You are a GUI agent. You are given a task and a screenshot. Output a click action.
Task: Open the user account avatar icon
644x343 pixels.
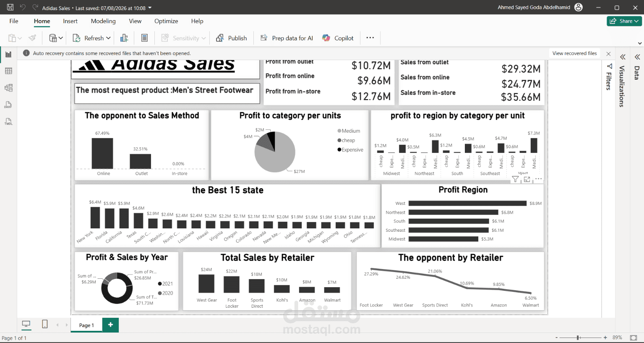point(579,7)
